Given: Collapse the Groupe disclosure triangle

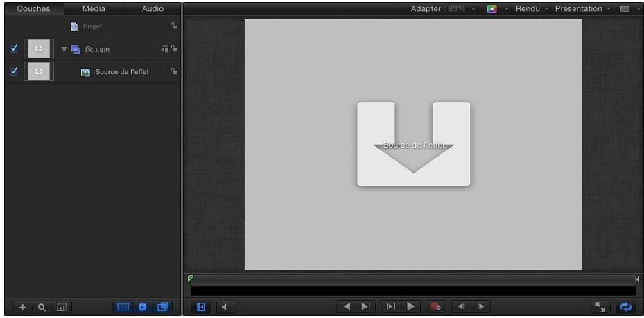Looking at the screenshot, I should point(64,49).
